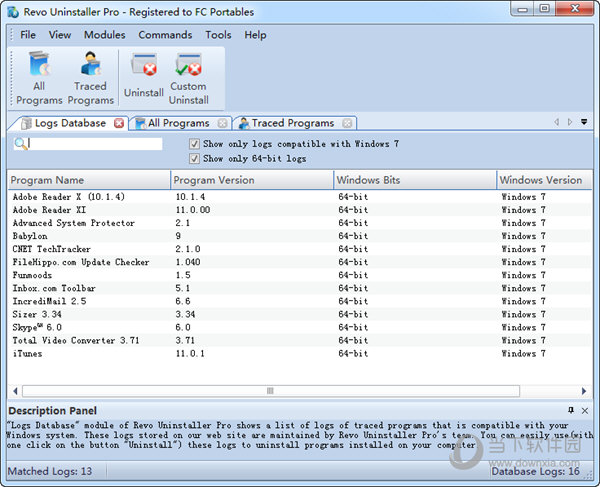The image size is (600, 487).
Task: Select the Adobe Reader XI row
Action: [300, 210]
